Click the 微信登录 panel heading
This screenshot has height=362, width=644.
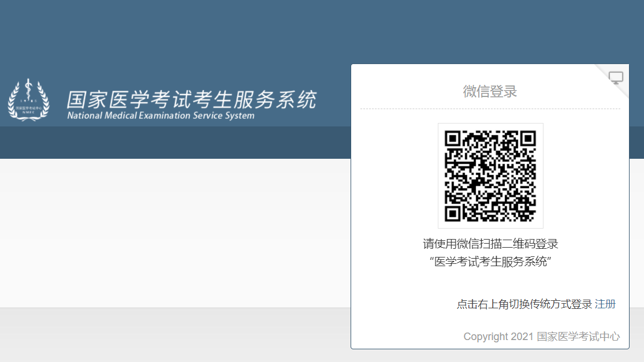[490, 91]
